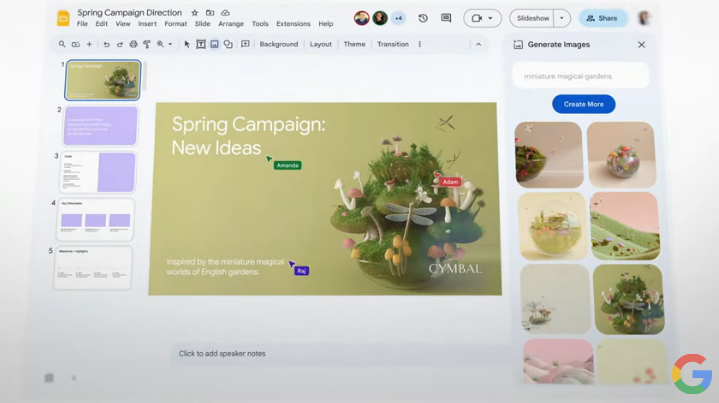Redo the last action
The image size is (719, 403).
120,44
